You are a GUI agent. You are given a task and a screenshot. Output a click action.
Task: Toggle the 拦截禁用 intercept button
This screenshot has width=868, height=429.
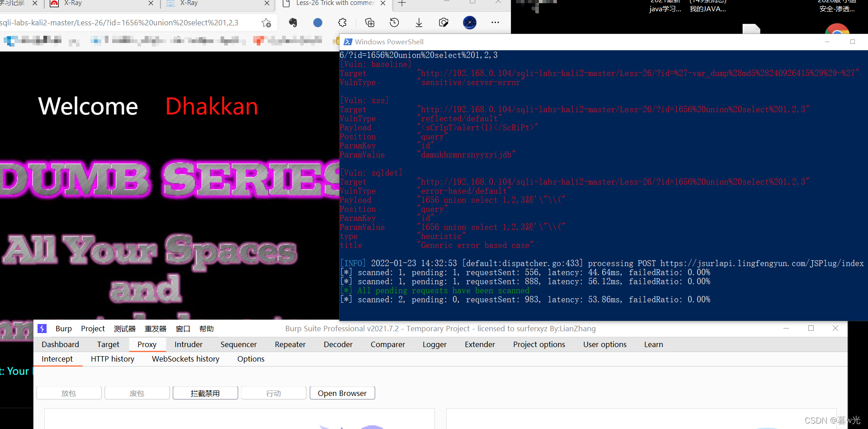[x=205, y=393]
